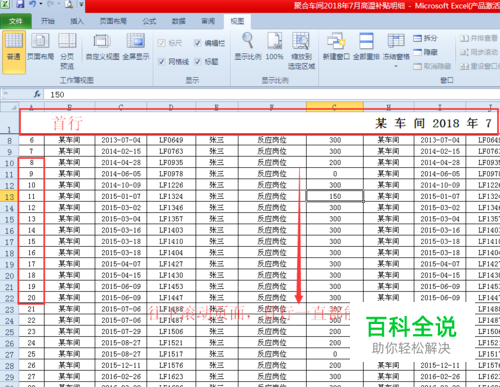Viewport: 500px width, 387px height.
Task: Switch to the Insert (插入) tab
Action: (x=77, y=21)
